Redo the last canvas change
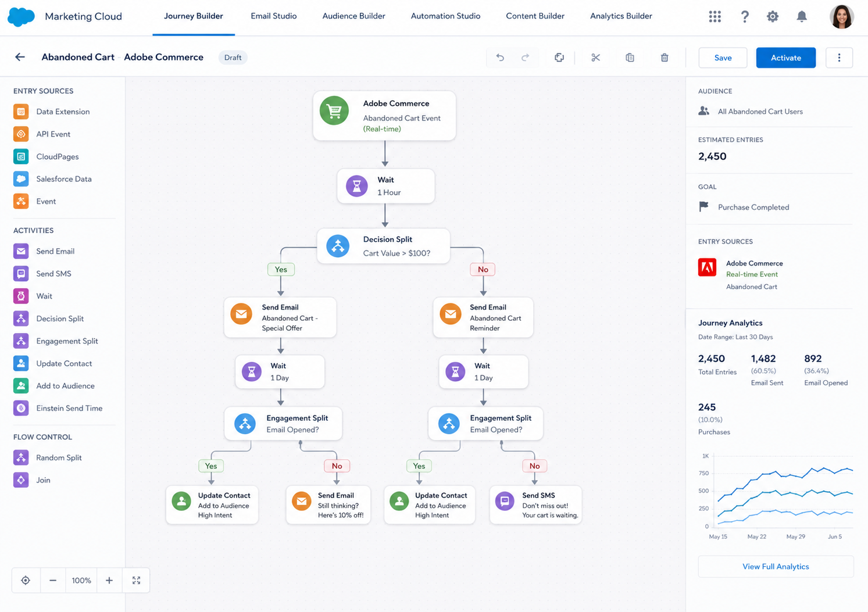Viewport: 868px width, 612px height. coord(526,58)
